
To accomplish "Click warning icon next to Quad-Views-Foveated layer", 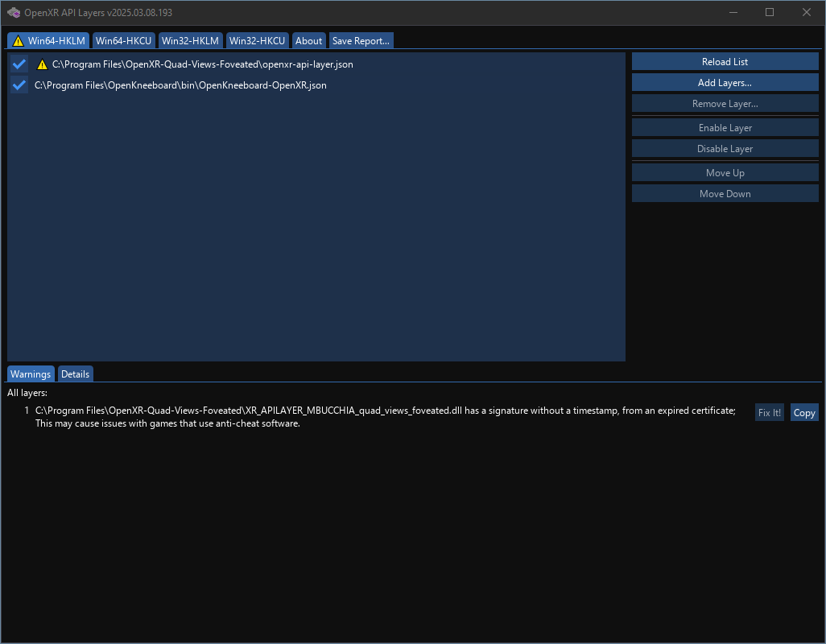I will (42, 64).
